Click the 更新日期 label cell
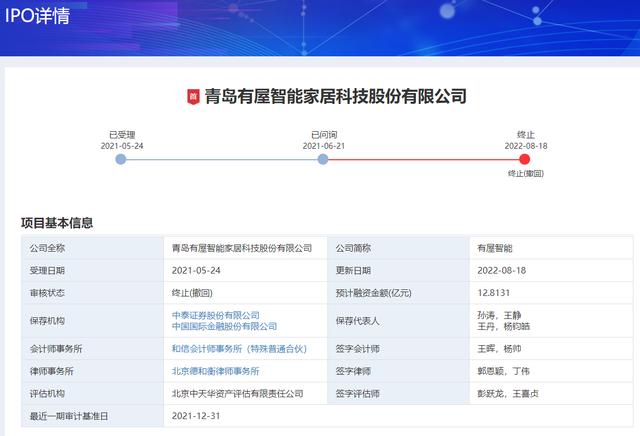 (398, 270)
